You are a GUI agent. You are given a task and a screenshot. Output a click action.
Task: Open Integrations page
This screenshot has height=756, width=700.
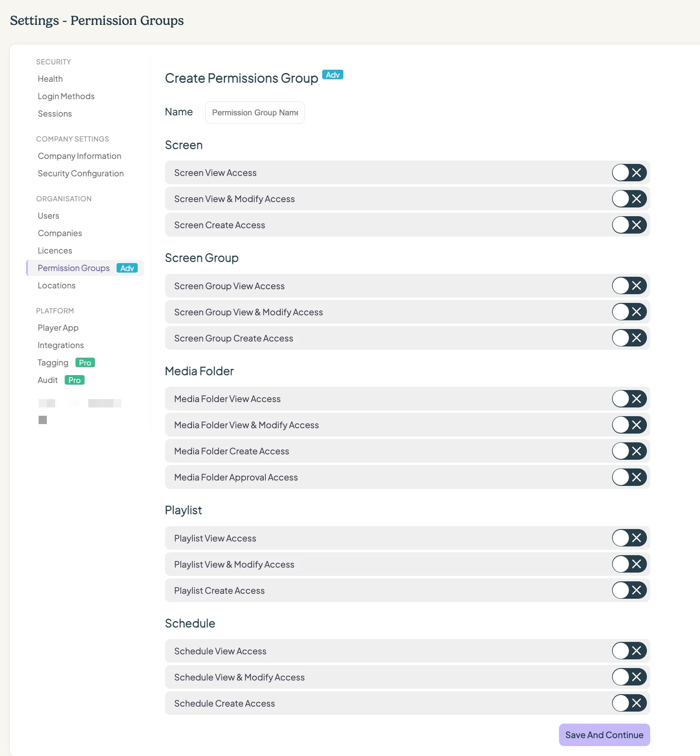click(x=61, y=345)
